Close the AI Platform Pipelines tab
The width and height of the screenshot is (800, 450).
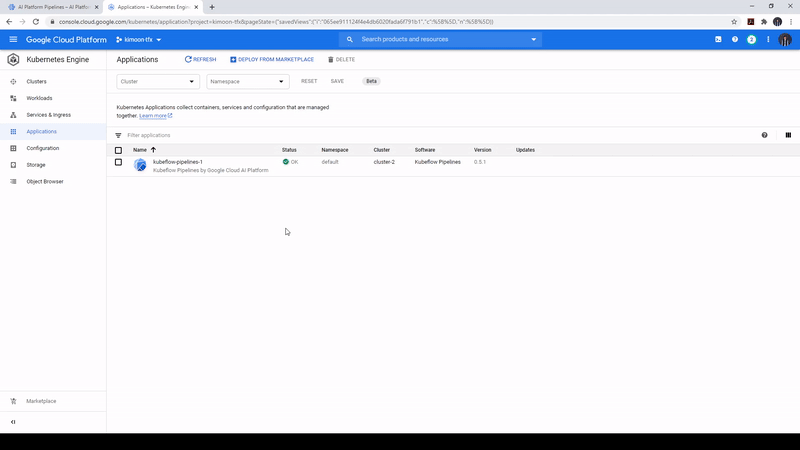96,7
